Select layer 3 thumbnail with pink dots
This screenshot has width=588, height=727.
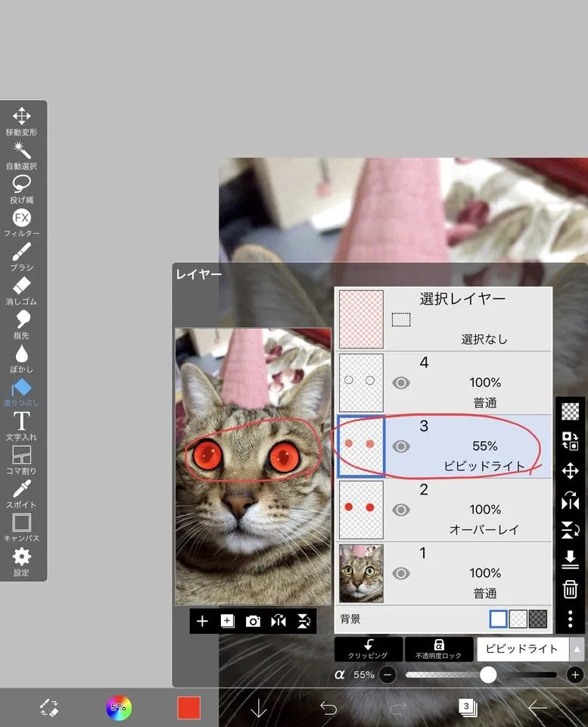(x=361, y=447)
